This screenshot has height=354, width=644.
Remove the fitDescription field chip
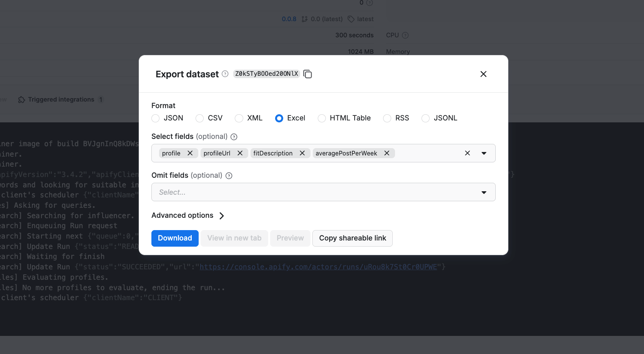302,153
